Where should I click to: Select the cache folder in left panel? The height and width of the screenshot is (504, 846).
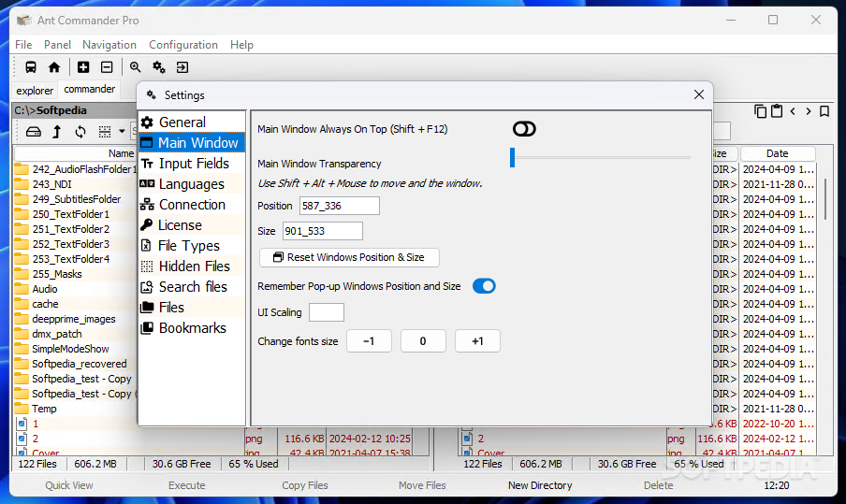click(75, 304)
